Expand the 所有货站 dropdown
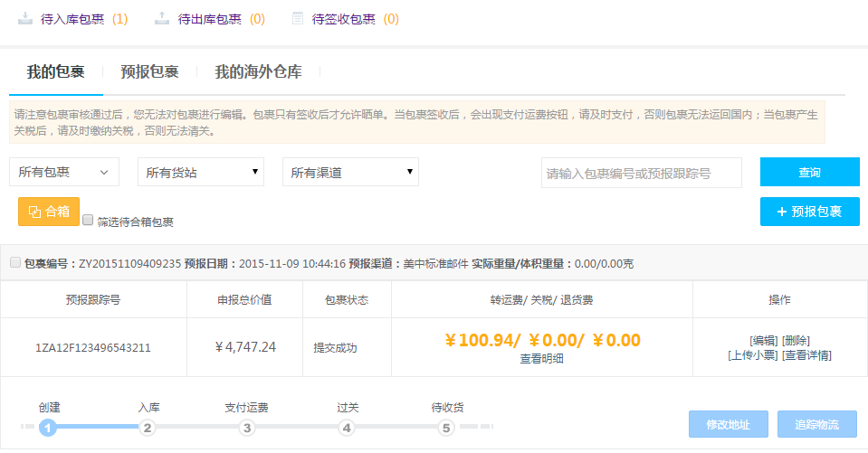 click(x=200, y=172)
